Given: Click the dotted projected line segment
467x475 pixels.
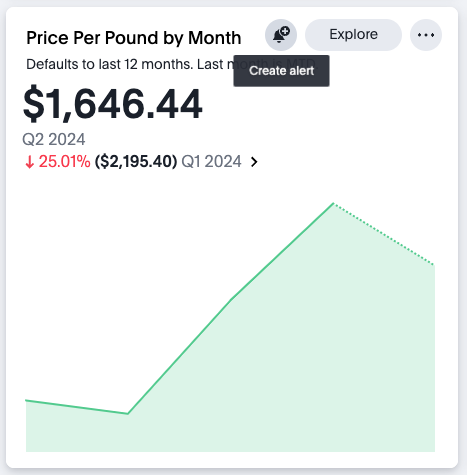Looking at the screenshot, I should click(x=383, y=234).
